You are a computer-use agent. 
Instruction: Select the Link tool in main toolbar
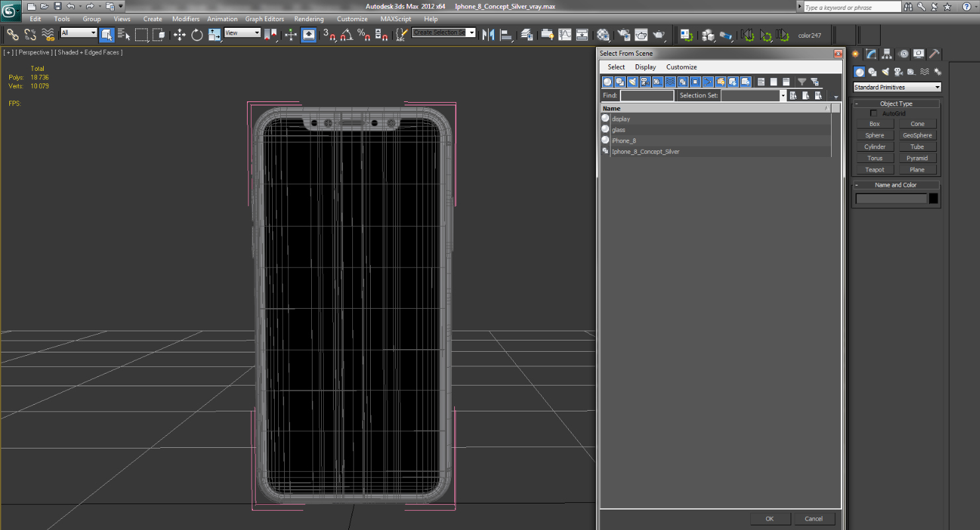pos(13,34)
